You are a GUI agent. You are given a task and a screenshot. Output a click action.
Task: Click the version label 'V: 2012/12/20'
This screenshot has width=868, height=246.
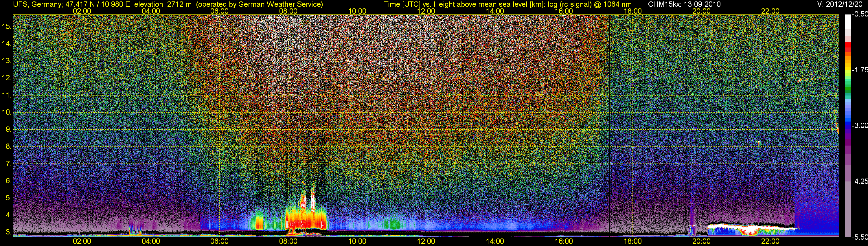click(840, 4)
